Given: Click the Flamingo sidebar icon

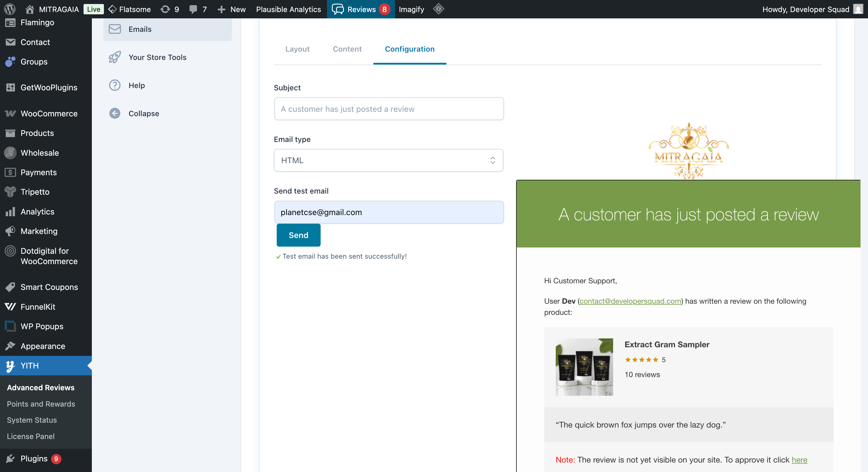Looking at the screenshot, I should coord(10,23).
